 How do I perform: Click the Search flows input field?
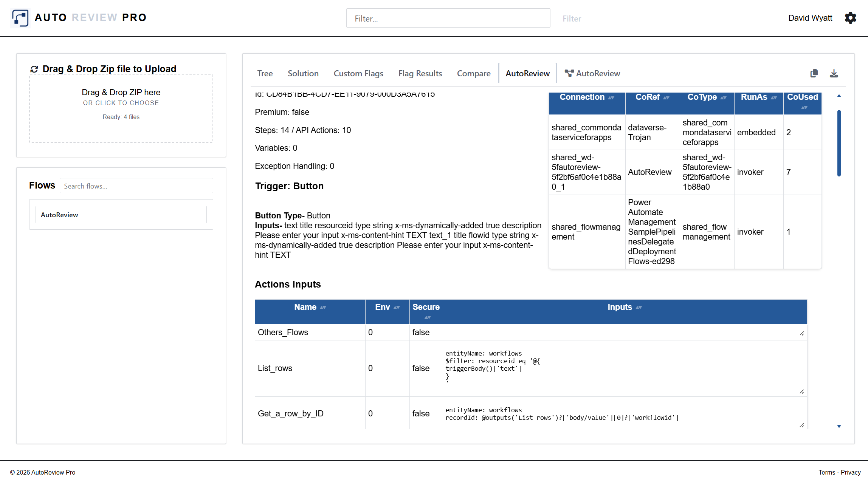pyautogui.click(x=136, y=186)
